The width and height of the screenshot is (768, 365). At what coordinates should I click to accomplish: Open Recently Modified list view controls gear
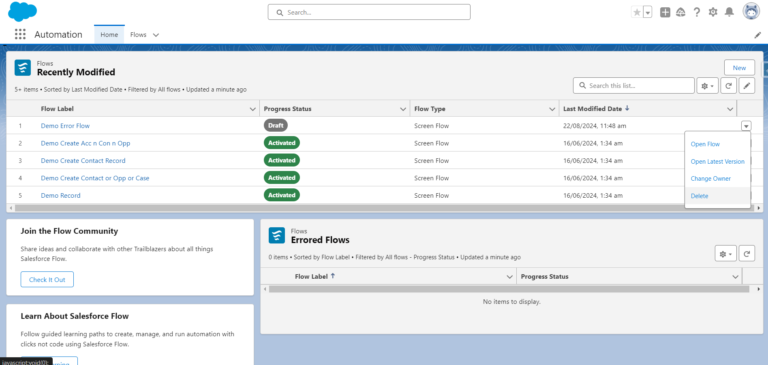tap(708, 86)
